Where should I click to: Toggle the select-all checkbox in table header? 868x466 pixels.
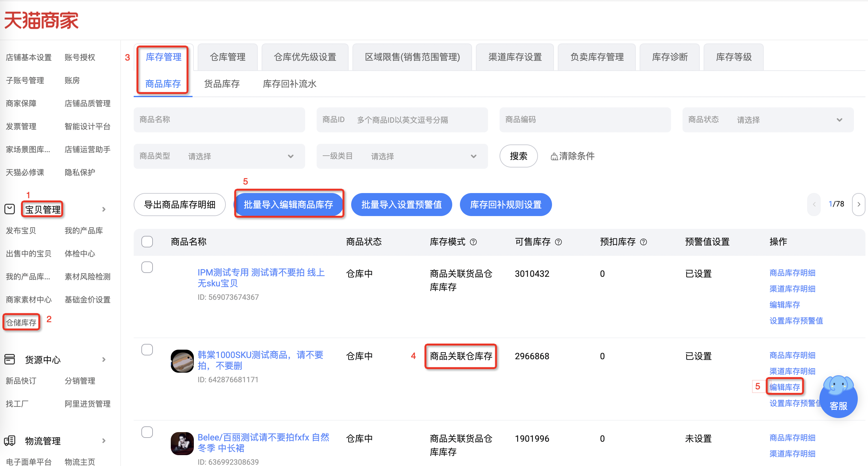tap(147, 242)
